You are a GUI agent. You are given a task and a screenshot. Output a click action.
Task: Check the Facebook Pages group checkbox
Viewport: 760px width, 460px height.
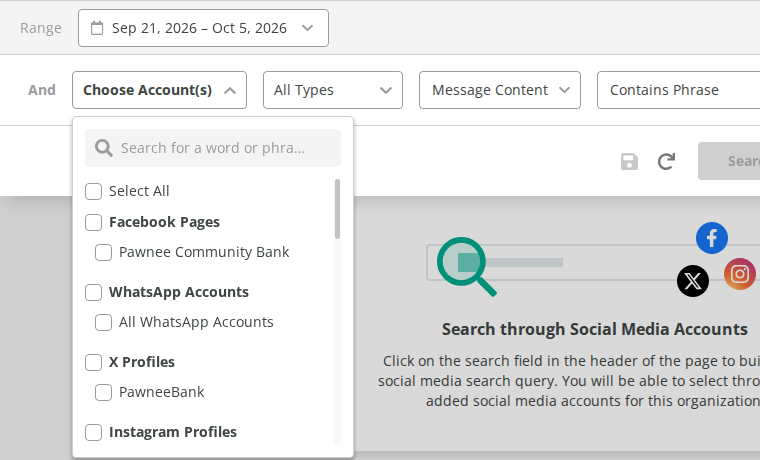point(94,222)
